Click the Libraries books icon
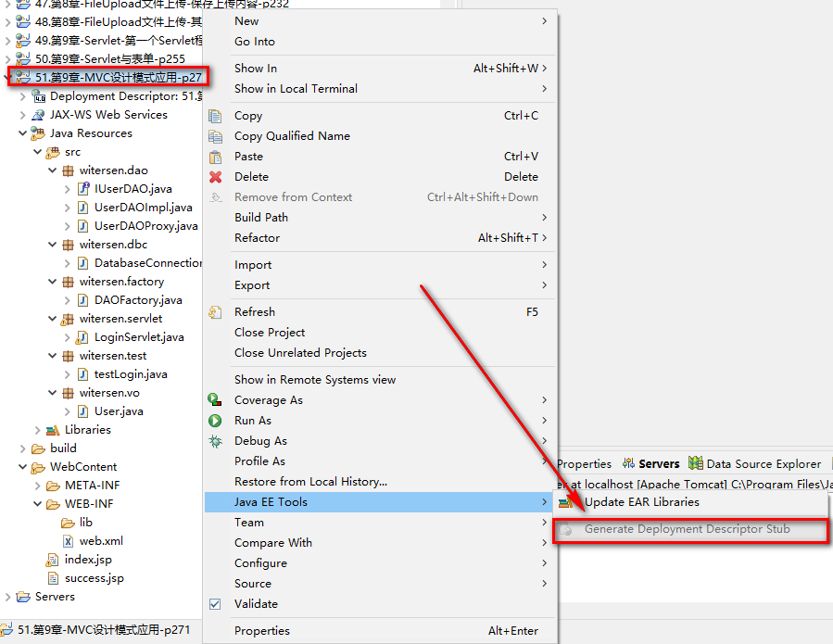 coord(53,430)
